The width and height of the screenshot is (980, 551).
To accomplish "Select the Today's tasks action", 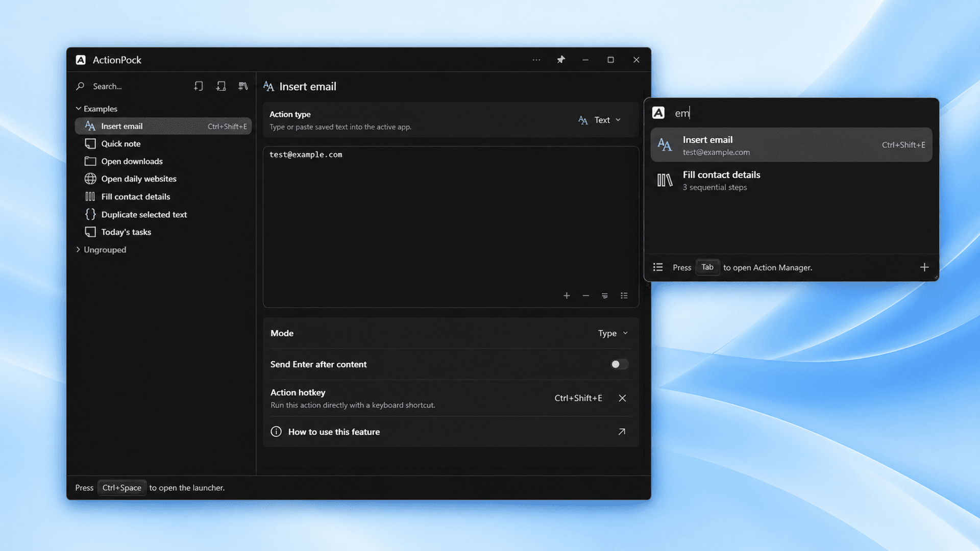I will tap(163, 232).
